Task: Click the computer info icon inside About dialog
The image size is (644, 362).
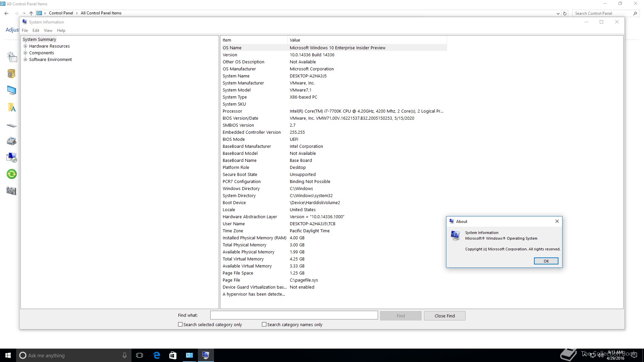Action: pos(455,236)
